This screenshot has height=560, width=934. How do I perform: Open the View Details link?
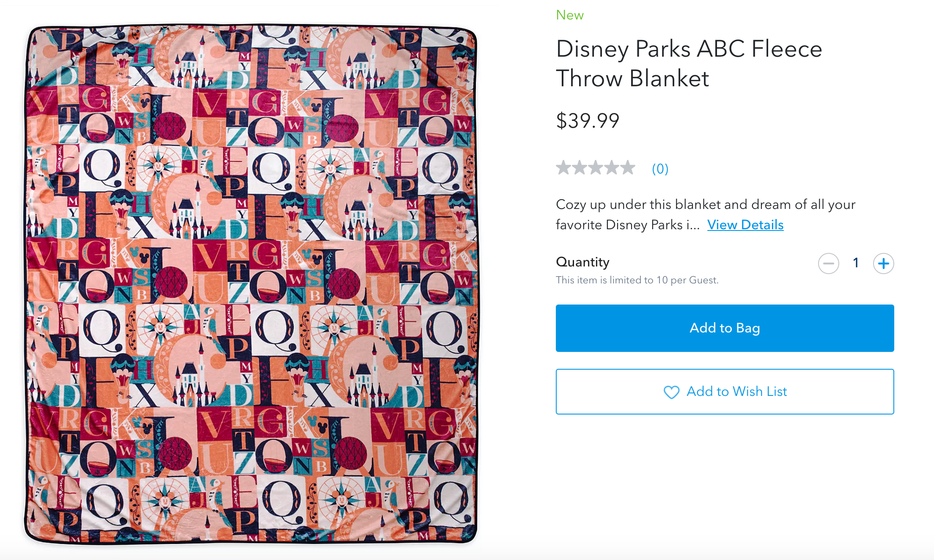(x=745, y=225)
